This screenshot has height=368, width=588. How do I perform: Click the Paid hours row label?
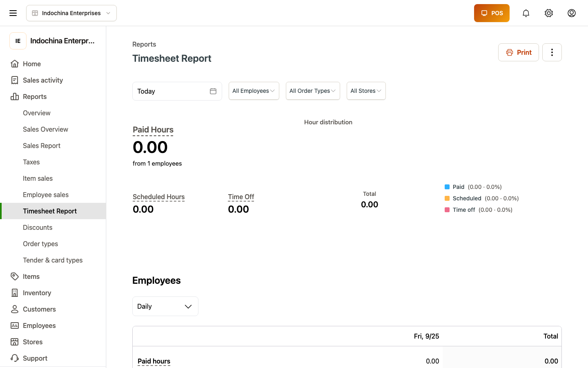point(154,361)
